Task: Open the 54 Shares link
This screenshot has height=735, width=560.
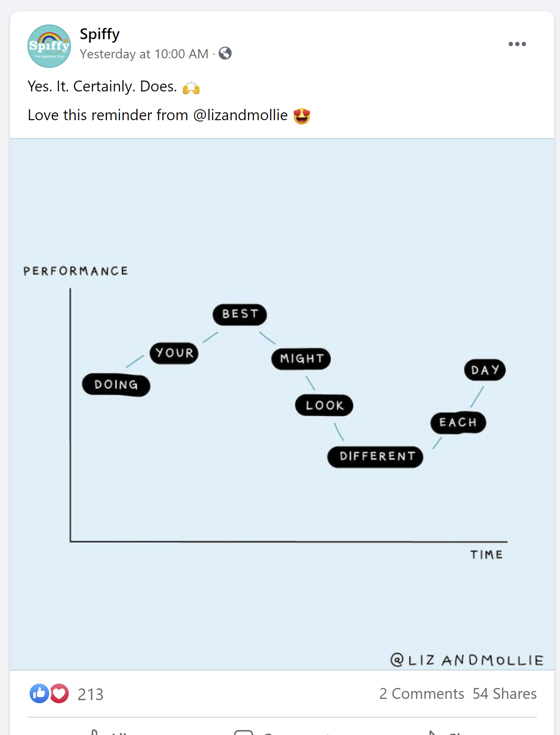Action: [x=504, y=694]
